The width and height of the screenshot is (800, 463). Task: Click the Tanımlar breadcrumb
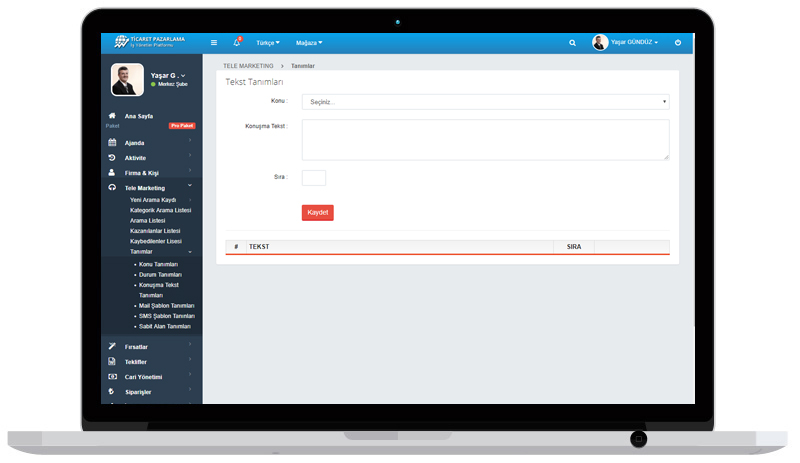(303, 66)
